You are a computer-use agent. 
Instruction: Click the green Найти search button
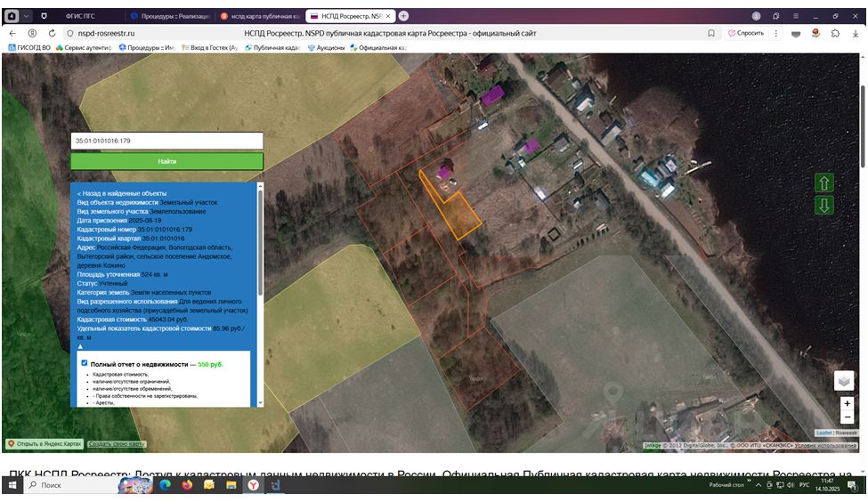[166, 161]
